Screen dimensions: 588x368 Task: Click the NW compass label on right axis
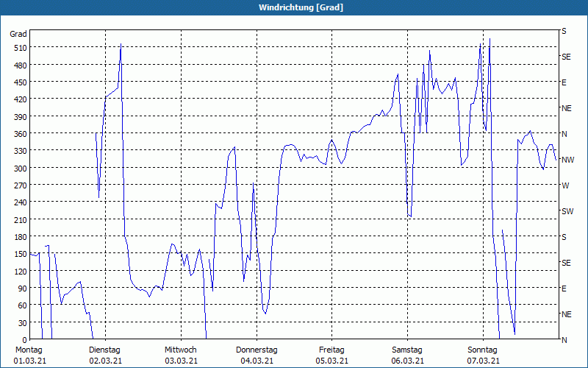[567, 160]
